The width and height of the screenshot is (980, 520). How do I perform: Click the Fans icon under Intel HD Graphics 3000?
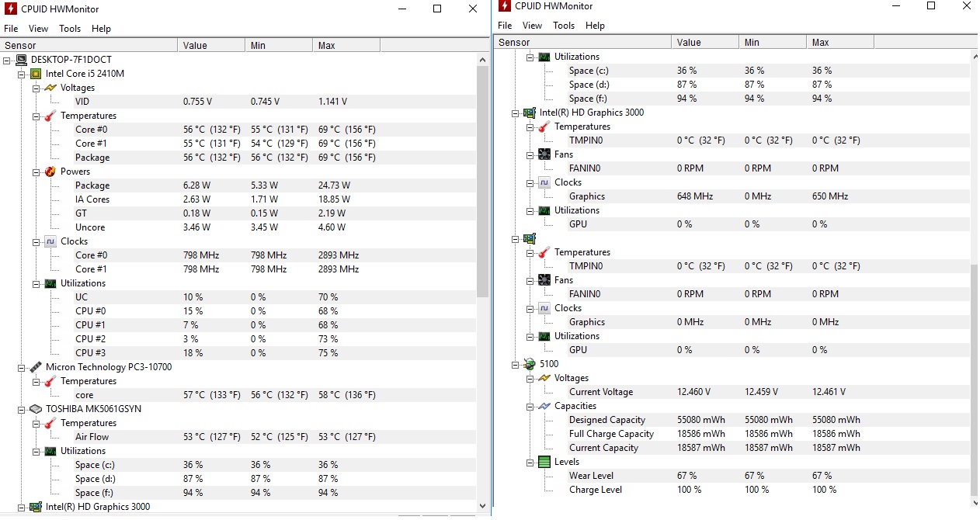(x=544, y=154)
